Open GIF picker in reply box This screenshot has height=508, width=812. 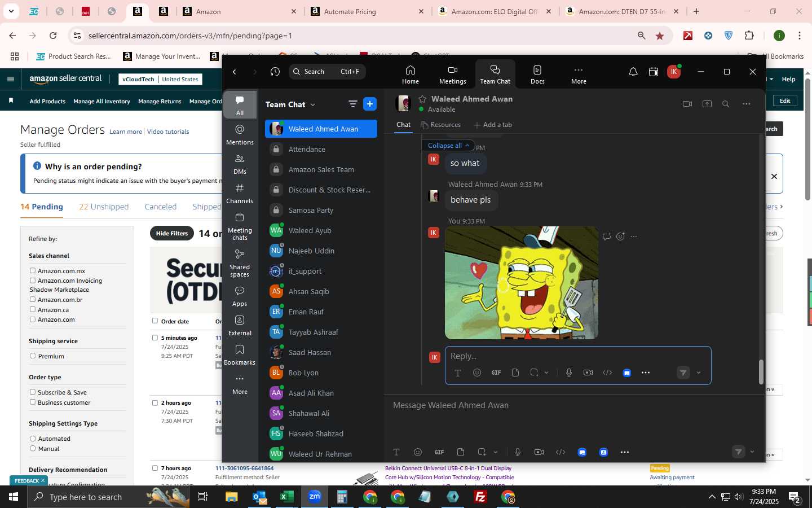coord(496,373)
